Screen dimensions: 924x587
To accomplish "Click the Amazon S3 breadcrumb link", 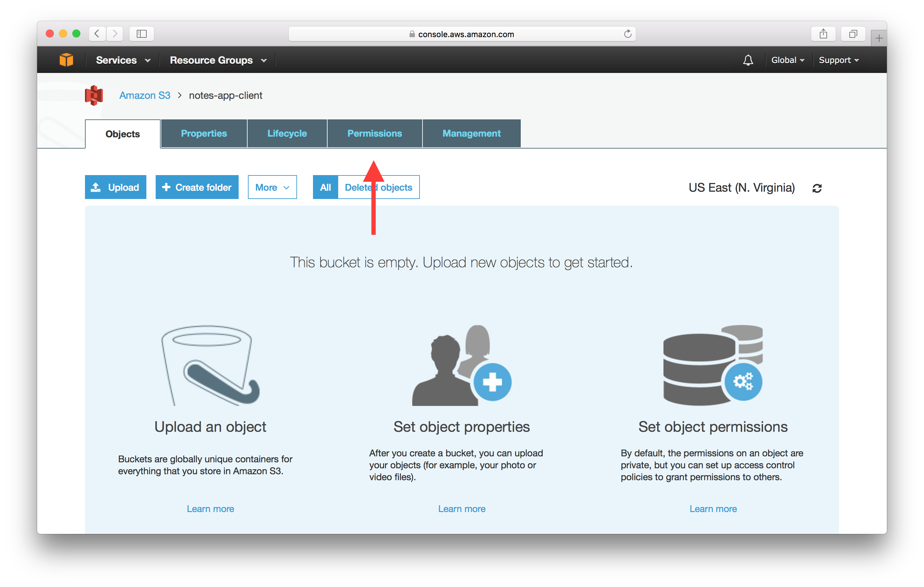I will pos(144,95).
